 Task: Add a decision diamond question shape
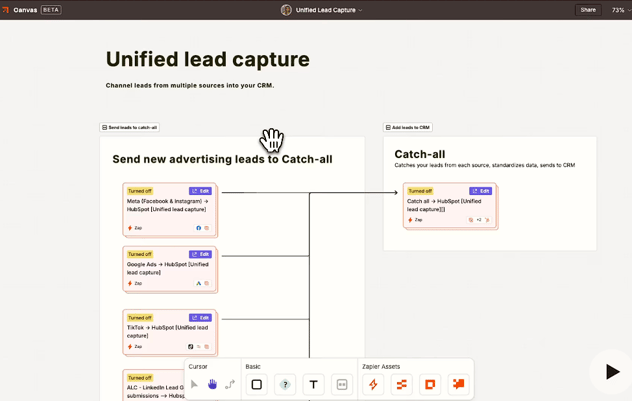point(285,384)
